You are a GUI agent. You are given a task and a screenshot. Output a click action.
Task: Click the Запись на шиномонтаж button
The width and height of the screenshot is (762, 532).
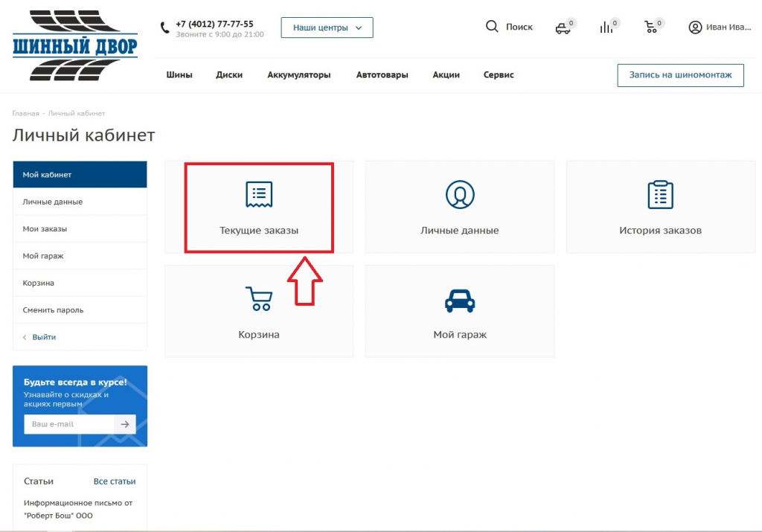[x=680, y=75]
